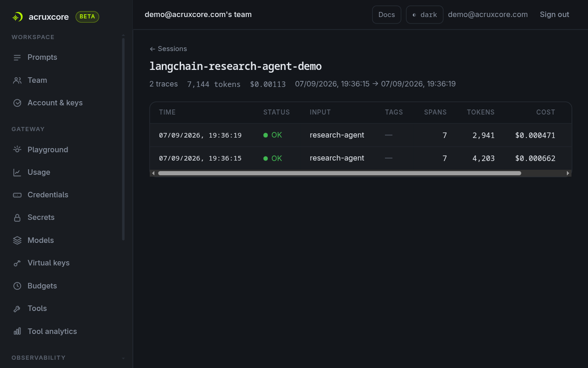Click the Playground lightbulb icon

(x=17, y=149)
